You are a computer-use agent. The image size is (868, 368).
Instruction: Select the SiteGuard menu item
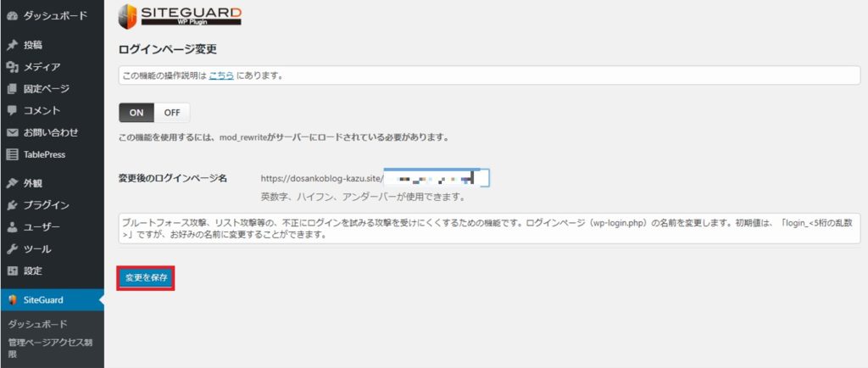tap(52, 300)
